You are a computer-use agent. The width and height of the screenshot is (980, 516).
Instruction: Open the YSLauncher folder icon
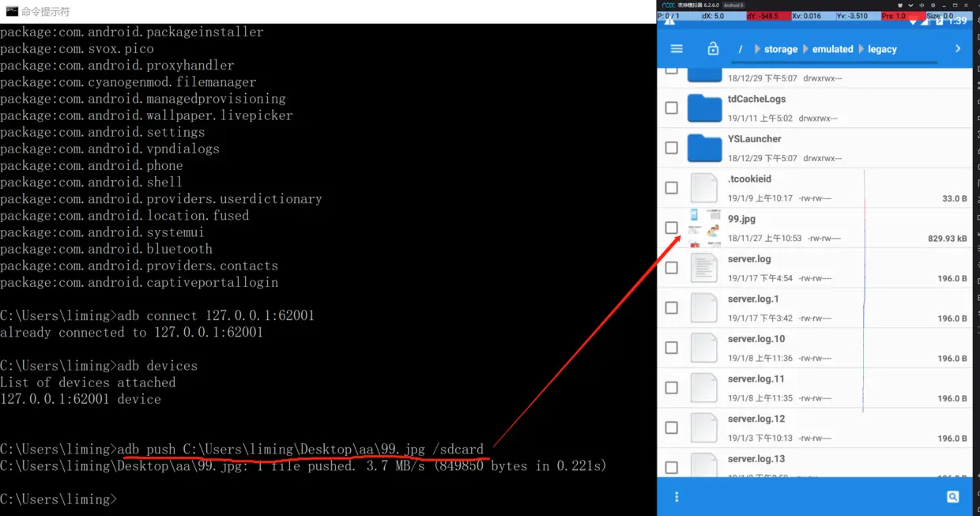(x=704, y=148)
